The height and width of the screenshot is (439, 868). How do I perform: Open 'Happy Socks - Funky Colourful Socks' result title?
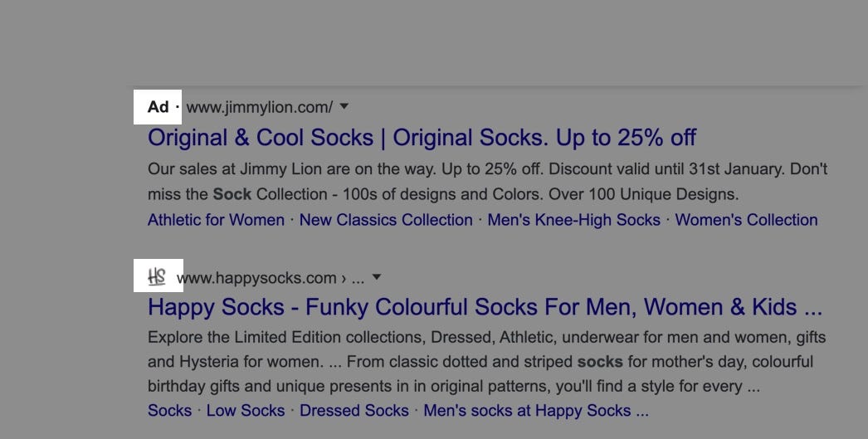tap(485, 307)
